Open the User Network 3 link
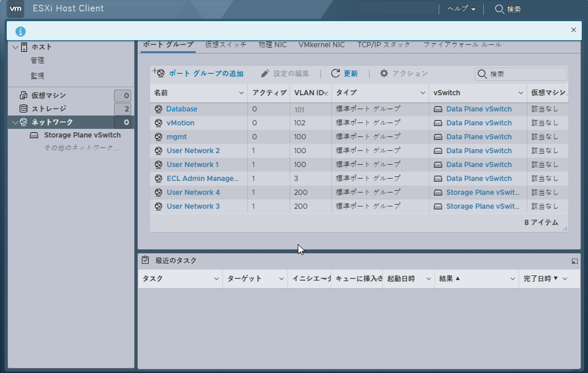Viewport: 588px width, 373px height. click(x=193, y=207)
